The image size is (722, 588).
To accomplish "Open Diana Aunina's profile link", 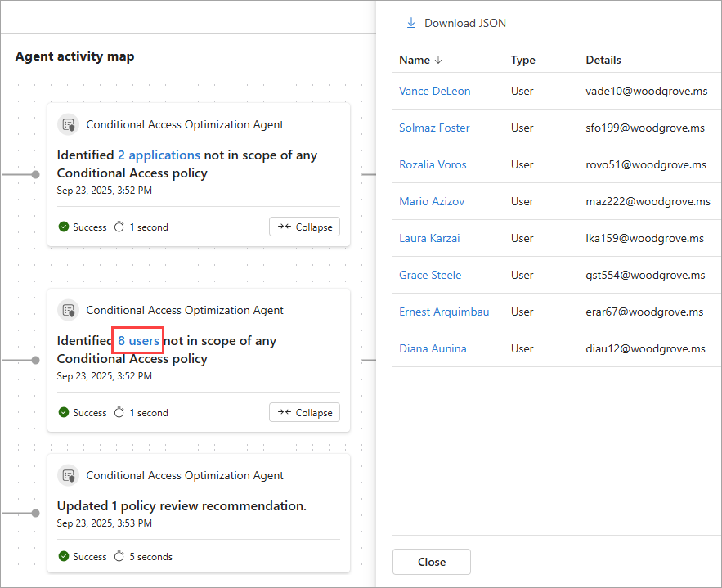I will 433,348.
